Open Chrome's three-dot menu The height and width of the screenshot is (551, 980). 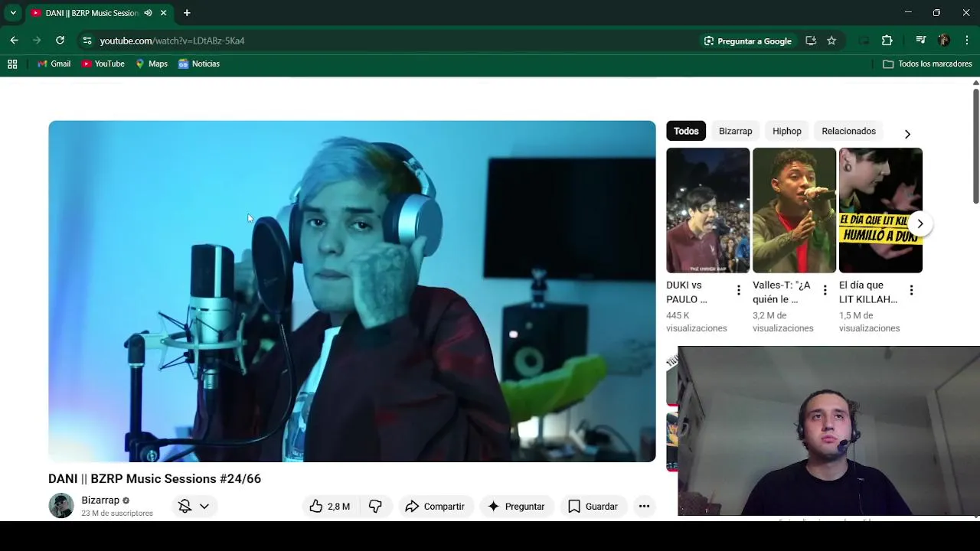coord(967,41)
